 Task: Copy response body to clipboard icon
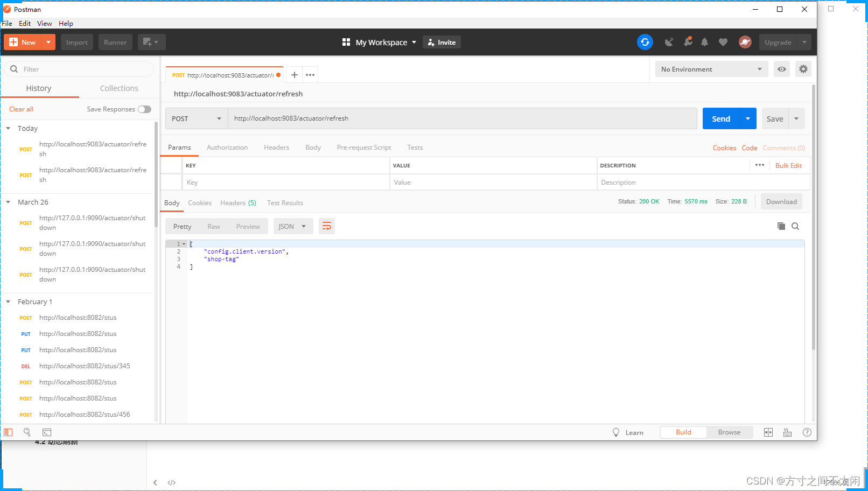pos(781,226)
